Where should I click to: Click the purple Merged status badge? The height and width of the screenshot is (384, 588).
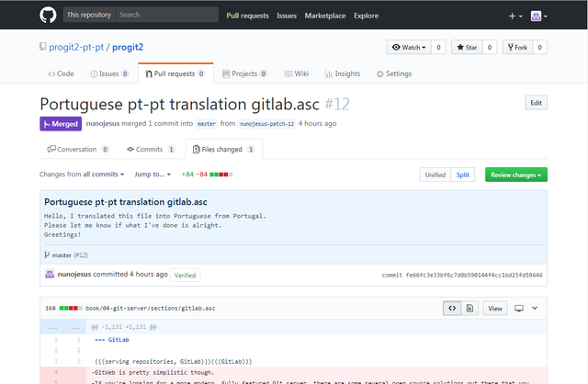[x=61, y=124]
